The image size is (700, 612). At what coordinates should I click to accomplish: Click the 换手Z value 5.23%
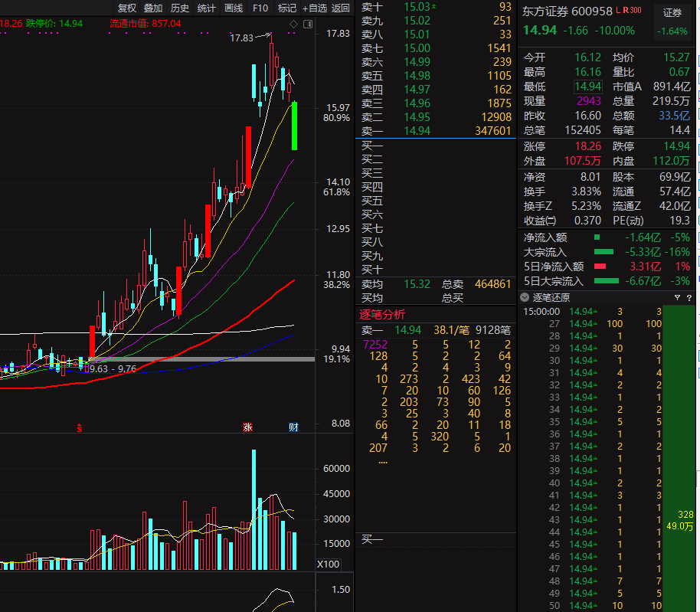pos(586,206)
